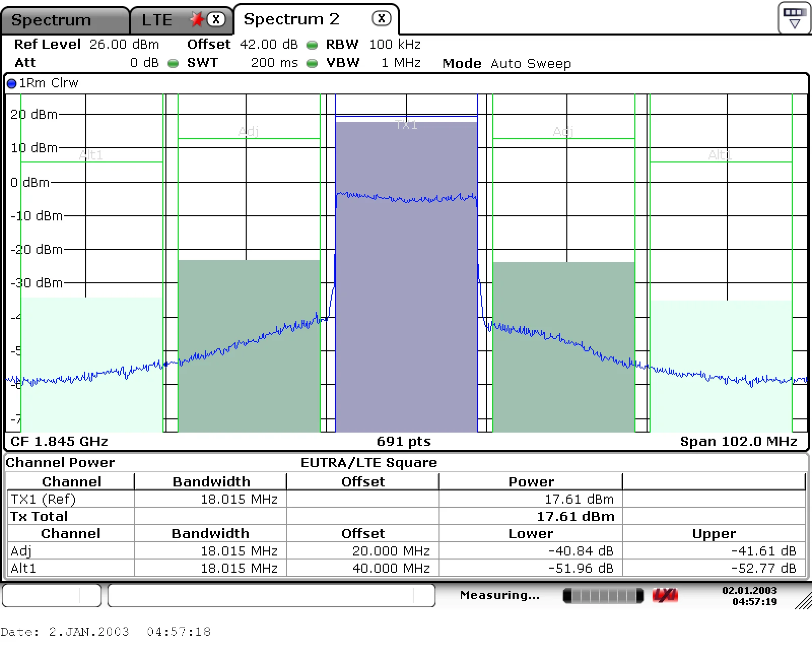The height and width of the screenshot is (656, 812).
Task: Select the VBW 1 MHz value
Action: (x=401, y=63)
